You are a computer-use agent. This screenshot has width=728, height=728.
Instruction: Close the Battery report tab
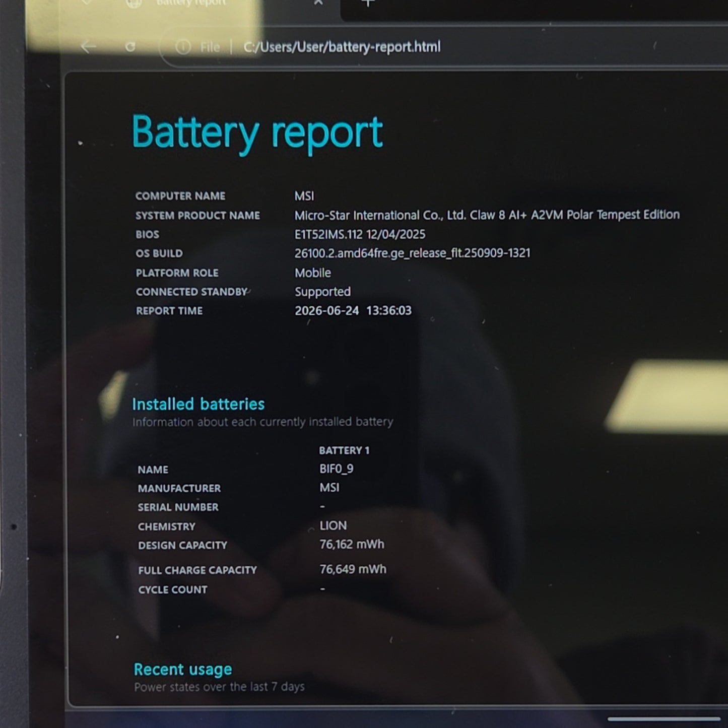[x=318, y=3]
